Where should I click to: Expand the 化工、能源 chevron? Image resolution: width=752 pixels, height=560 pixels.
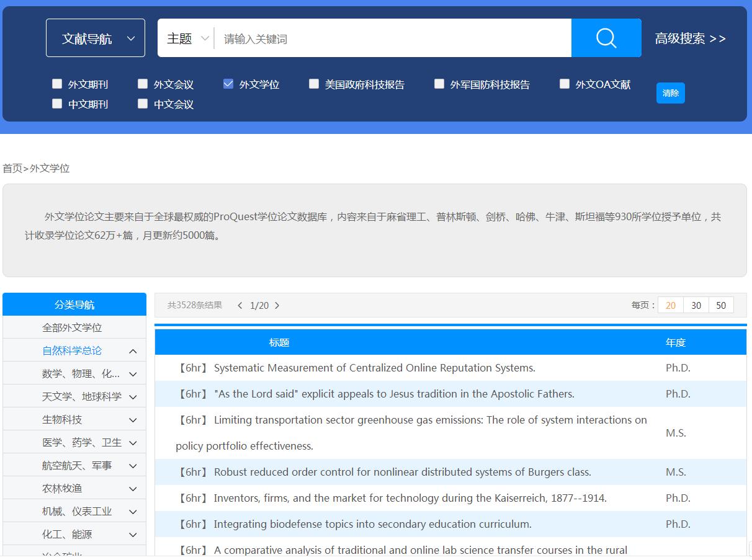coord(133,535)
